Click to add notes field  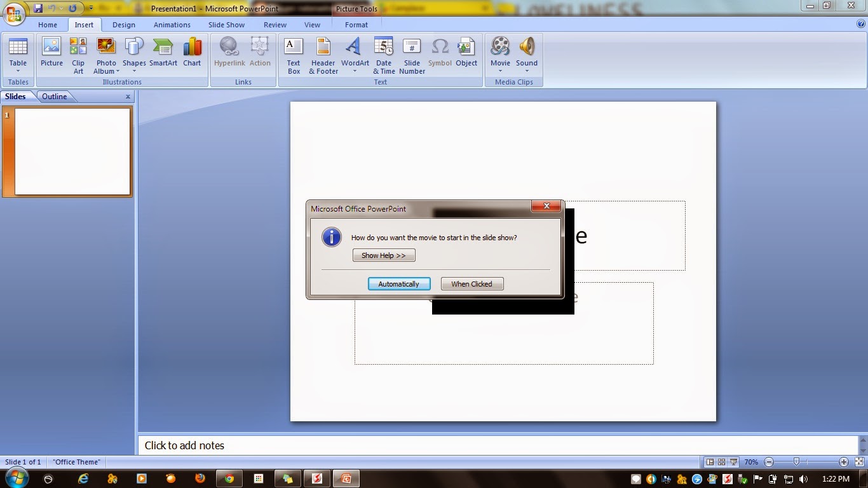(498, 445)
